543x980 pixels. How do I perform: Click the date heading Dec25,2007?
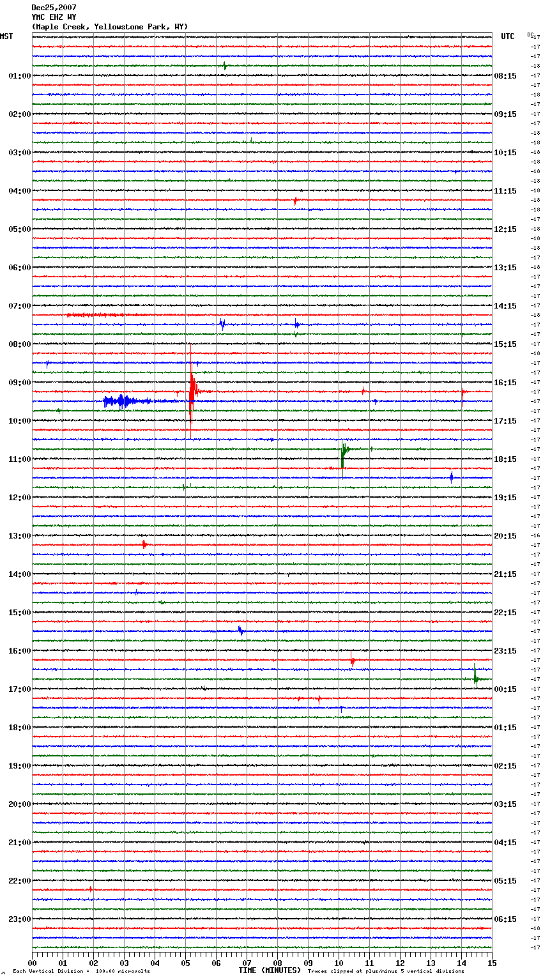pos(54,8)
